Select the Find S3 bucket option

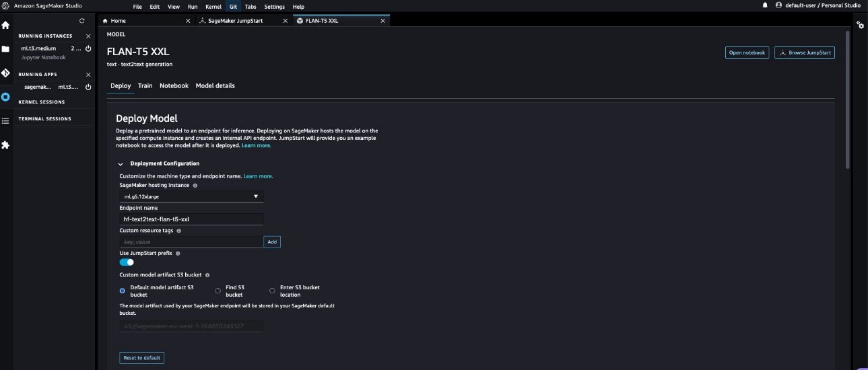click(218, 291)
